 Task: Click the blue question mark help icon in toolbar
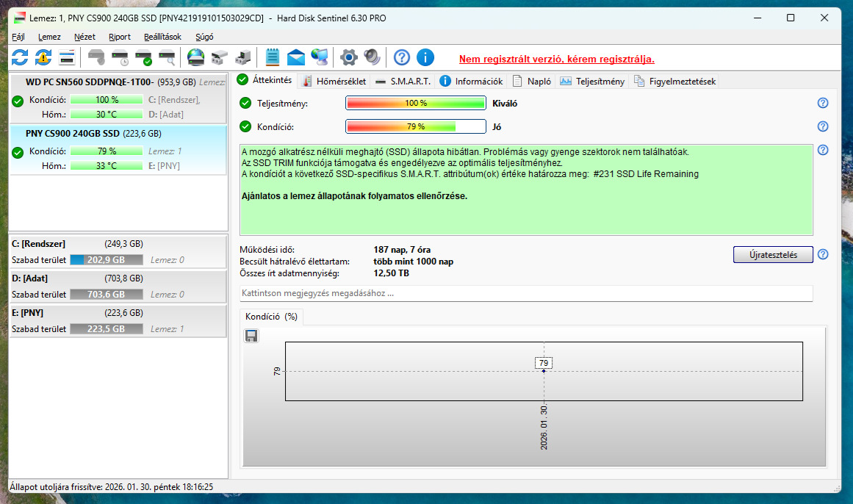point(401,57)
